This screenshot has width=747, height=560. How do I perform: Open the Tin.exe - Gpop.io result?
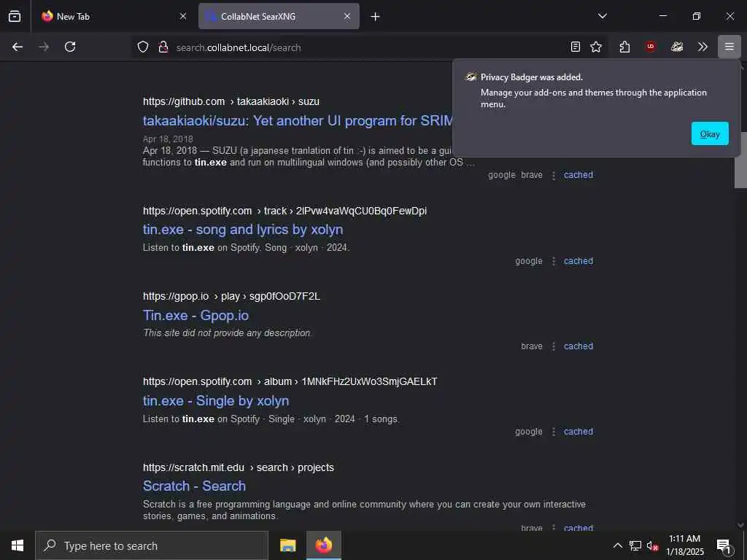(x=196, y=315)
